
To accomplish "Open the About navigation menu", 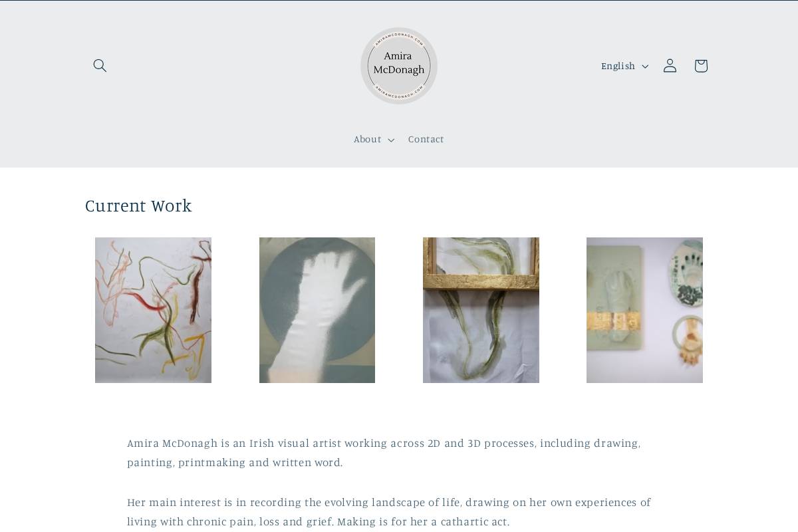I will [374, 139].
